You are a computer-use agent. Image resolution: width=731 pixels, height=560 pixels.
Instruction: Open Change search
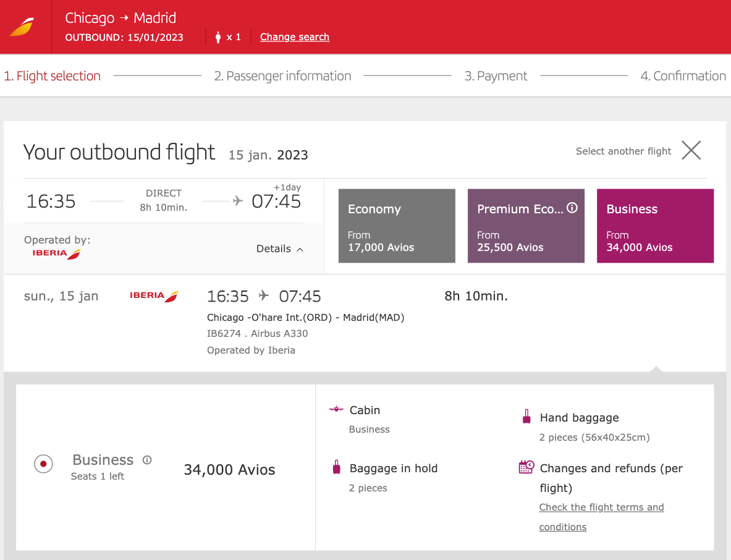pyautogui.click(x=295, y=36)
